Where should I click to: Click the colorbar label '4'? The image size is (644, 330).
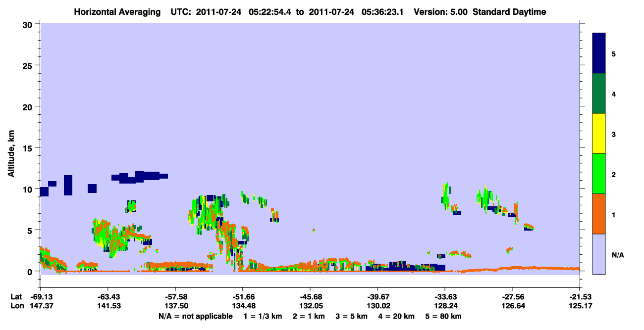614,94
